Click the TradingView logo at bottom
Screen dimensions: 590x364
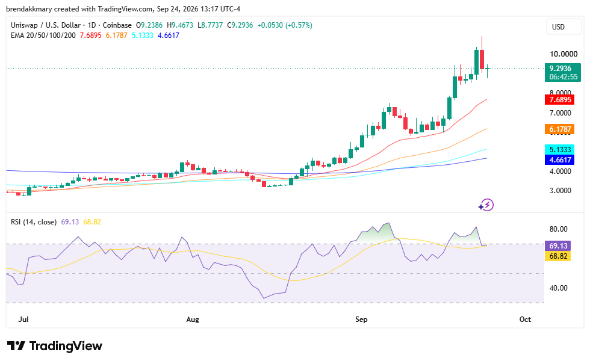(55, 346)
